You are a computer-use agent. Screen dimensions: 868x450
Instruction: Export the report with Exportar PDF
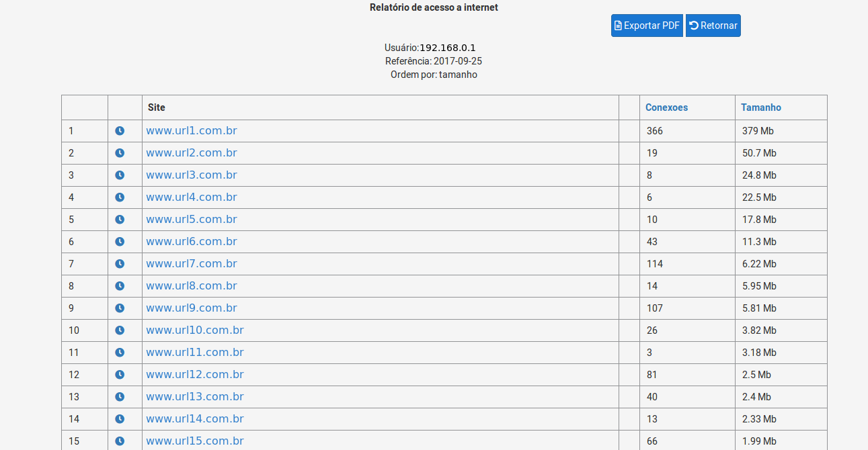647,26
